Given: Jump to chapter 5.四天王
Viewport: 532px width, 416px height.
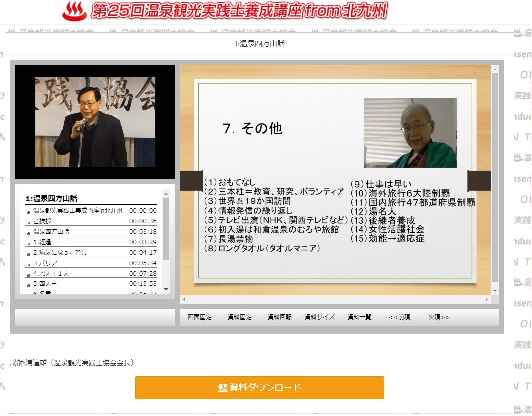Looking at the screenshot, I should click(45, 284).
